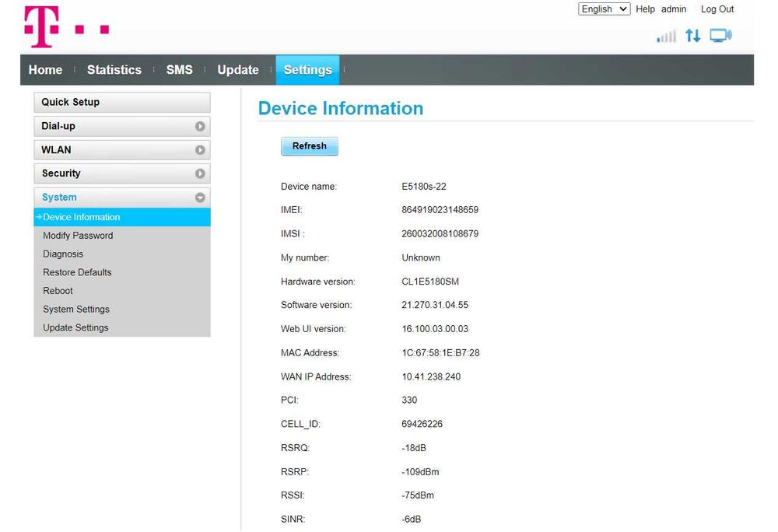
Task: Open System Settings page
Action: click(x=76, y=309)
